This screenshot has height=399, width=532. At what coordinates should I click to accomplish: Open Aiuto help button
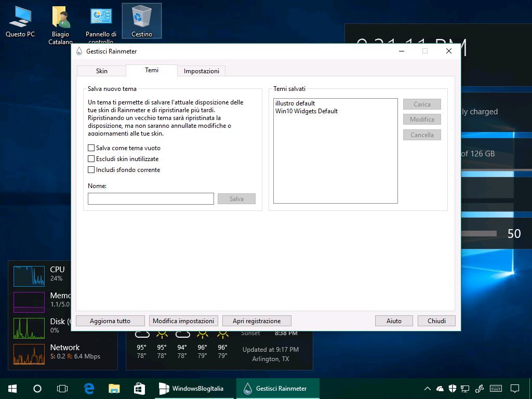(x=394, y=321)
